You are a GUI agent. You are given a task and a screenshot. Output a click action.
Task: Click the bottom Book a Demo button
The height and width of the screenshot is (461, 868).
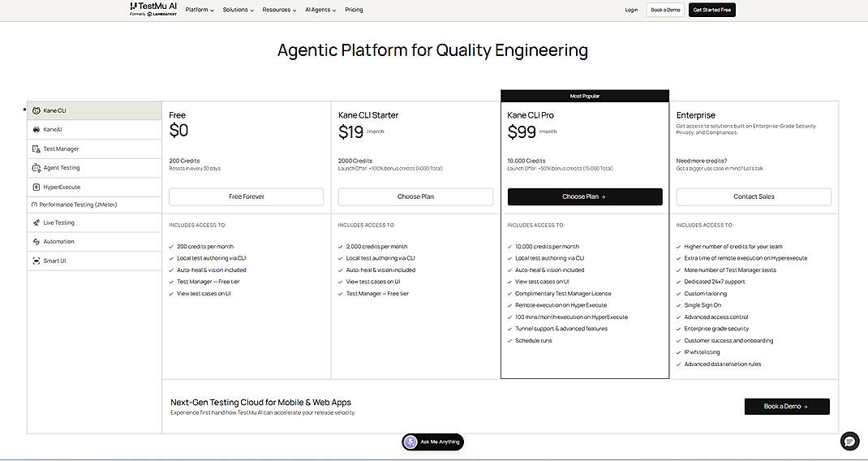(x=787, y=407)
